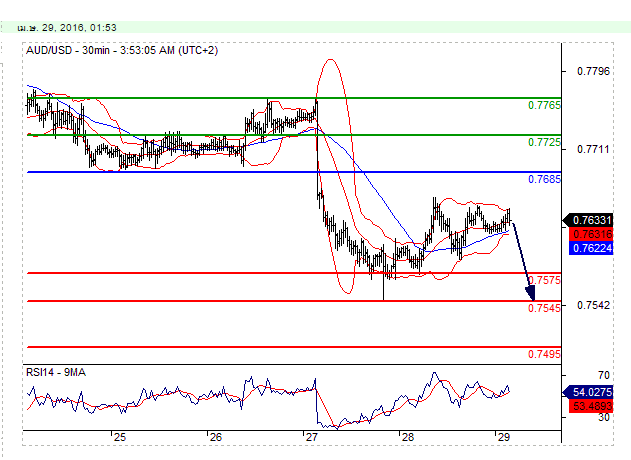
Task: Click the green resistance label 0.7765
Action: click(x=544, y=105)
